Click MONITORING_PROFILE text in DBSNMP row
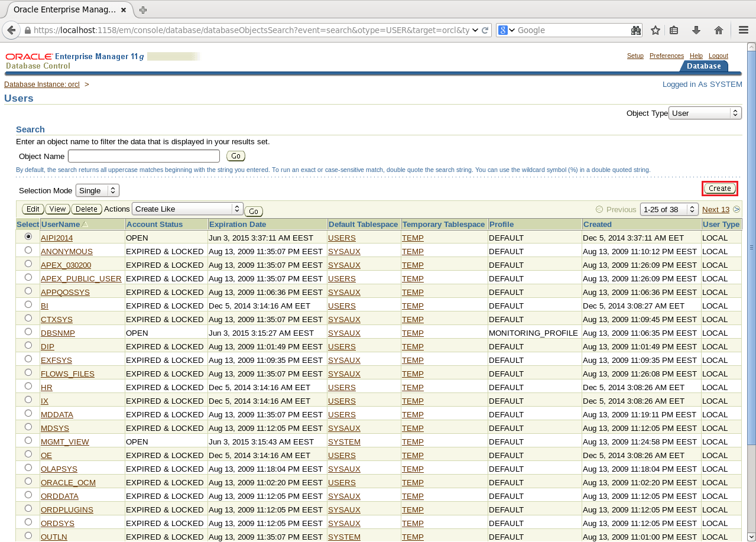756x542 pixels. pos(533,333)
